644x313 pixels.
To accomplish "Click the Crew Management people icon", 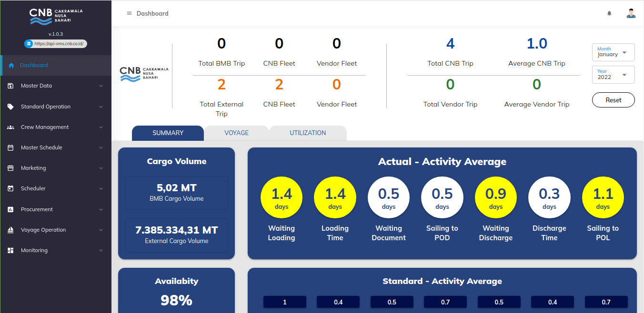I will [10, 127].
